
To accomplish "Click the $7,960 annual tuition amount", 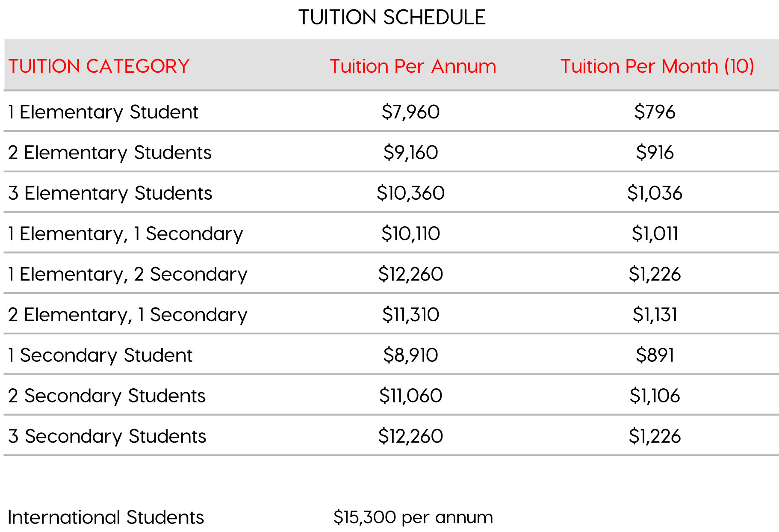I will (x=410, y=112).
